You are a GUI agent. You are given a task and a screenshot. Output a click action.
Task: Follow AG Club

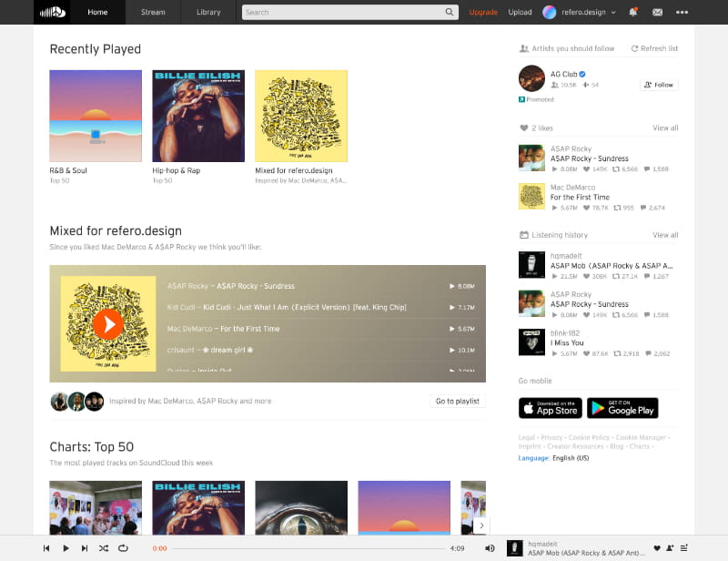click(x=659, y=85)
